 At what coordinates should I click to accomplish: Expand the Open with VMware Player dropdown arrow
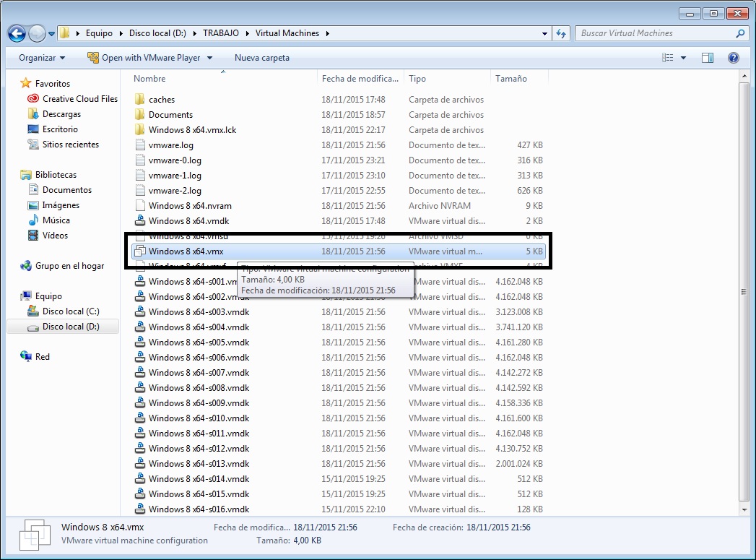click(x=209, y=58)
